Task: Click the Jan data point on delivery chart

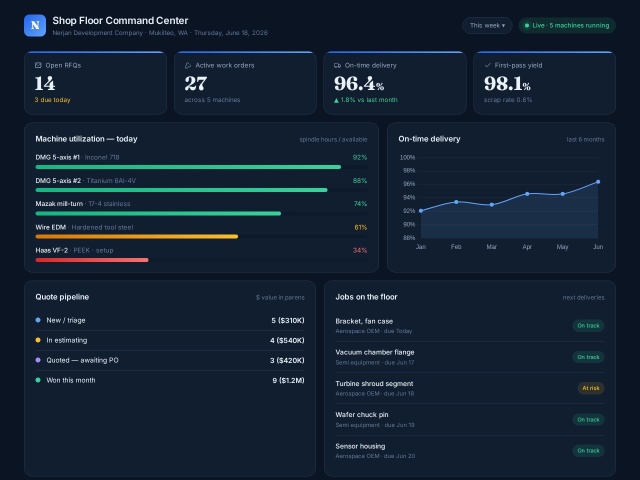Action: click(x=421, y=211)
